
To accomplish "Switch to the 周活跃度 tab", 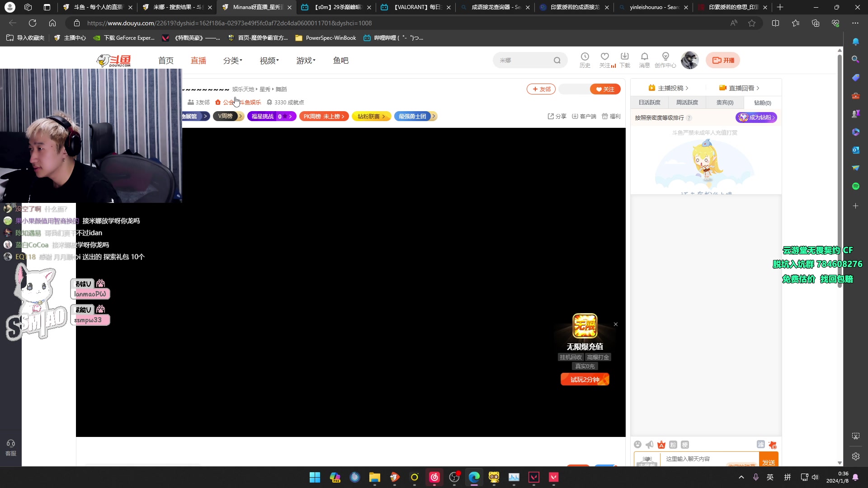I will 687,103.
